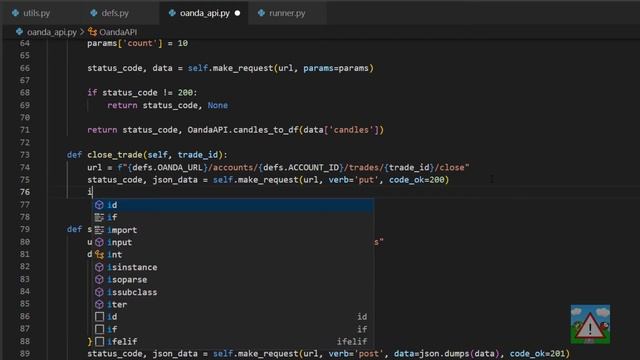Select the 'input' suggestion
The width and height of the screenshot is (640, 360).
tap(232, 242)
